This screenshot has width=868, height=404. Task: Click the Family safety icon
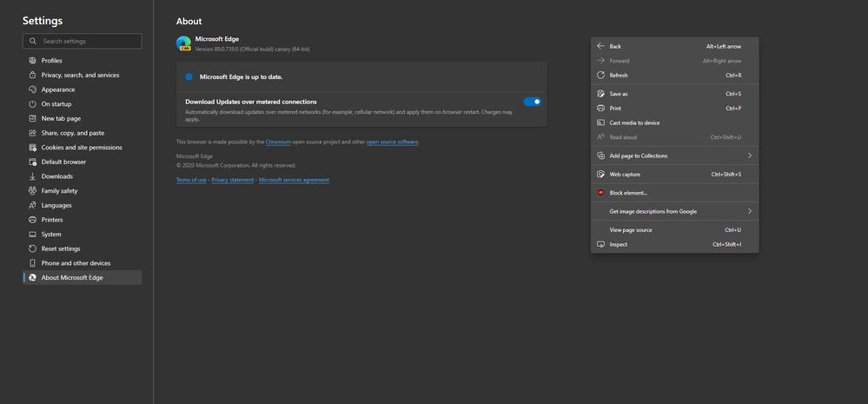(32, 190)
